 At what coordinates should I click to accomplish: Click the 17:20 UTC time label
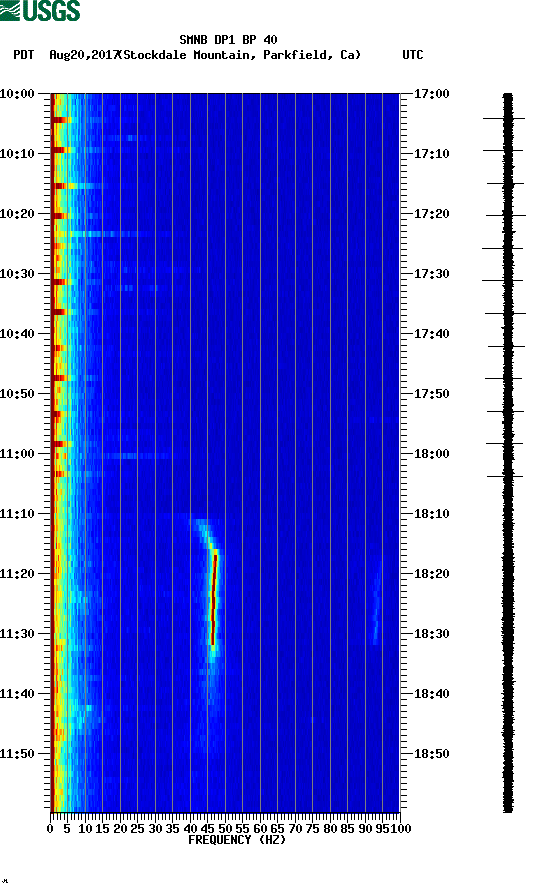coord(431,214)
